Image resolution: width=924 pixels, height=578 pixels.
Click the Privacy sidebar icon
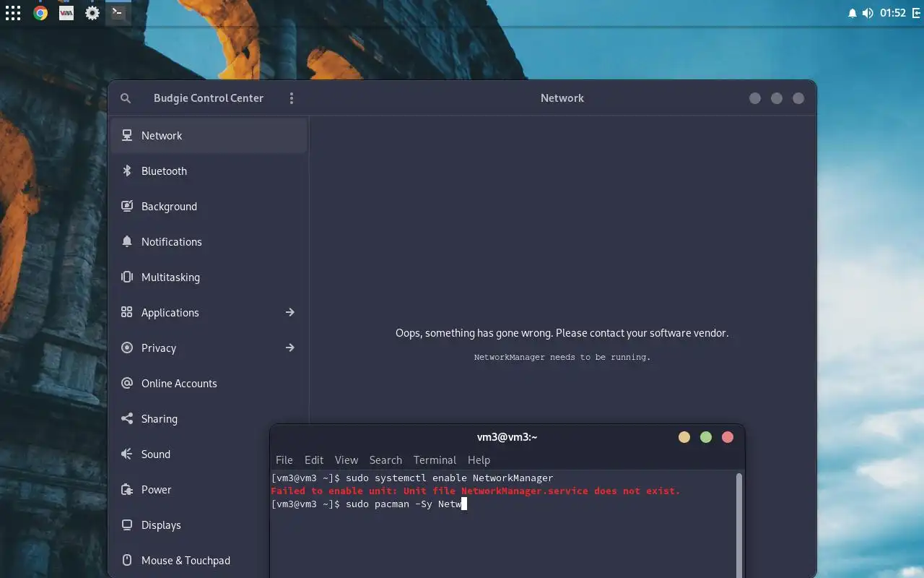(127, 348)
